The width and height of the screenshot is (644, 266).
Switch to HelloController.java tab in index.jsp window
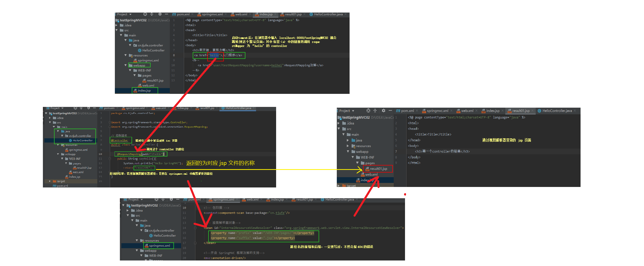[326, 14]
